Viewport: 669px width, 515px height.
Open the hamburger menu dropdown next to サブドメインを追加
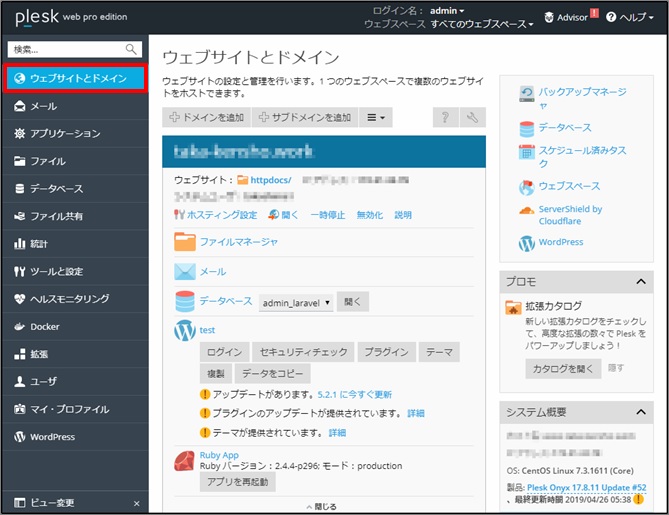(376, 118)
